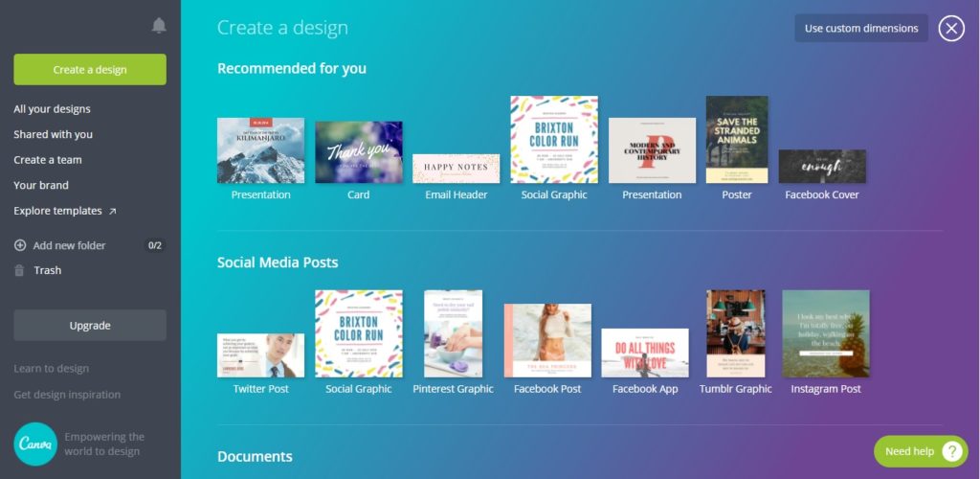Click the Explore templates external arrow icon
The width and height of the screenshot is (980, 479).
point(113,211)
